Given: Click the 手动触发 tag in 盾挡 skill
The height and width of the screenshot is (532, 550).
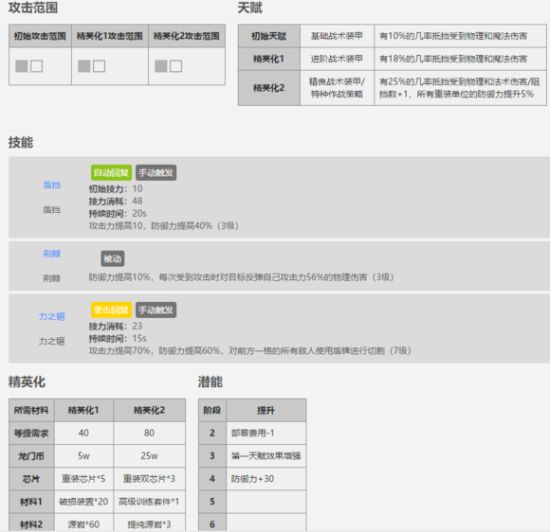Looking at the screenshot, I should (156, 173).
